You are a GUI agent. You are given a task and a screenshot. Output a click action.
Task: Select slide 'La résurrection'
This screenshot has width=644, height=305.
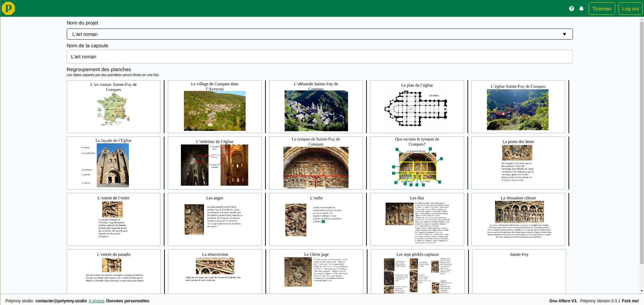click(x=215, y=272)
